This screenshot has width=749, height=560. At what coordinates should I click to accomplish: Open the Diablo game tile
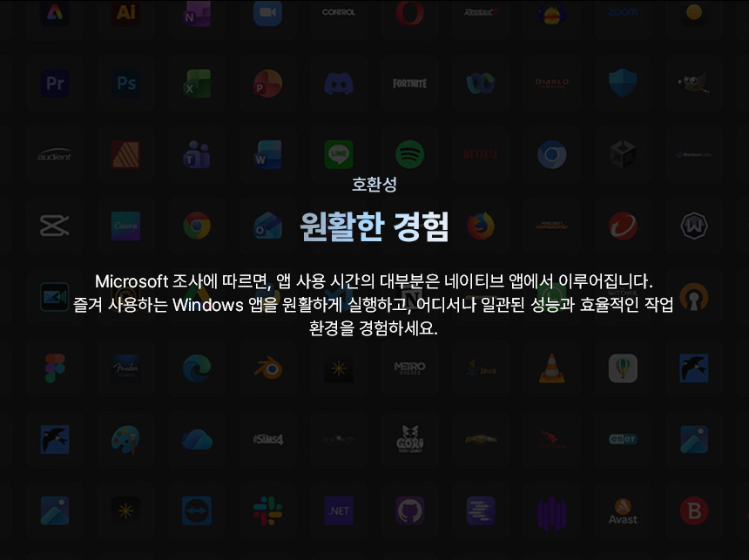pos(551,83)
